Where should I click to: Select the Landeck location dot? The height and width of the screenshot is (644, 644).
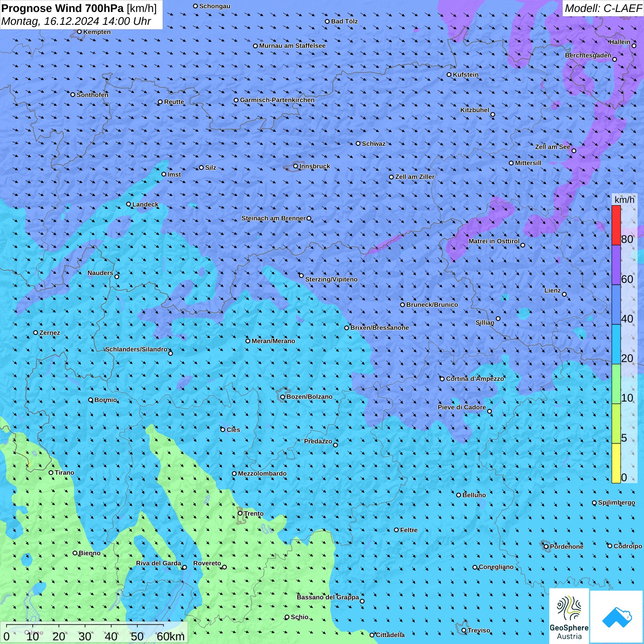pyautogui.click(x=128, y=204)
